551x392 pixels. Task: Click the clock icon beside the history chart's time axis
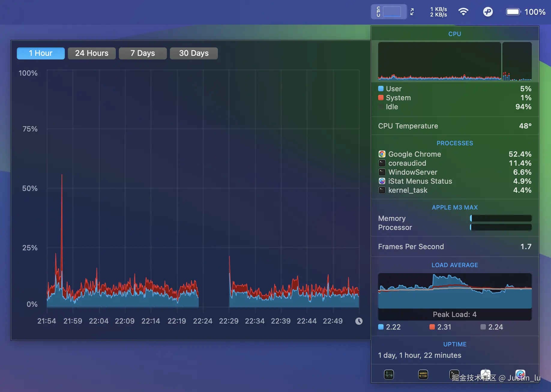click(359, 321)
